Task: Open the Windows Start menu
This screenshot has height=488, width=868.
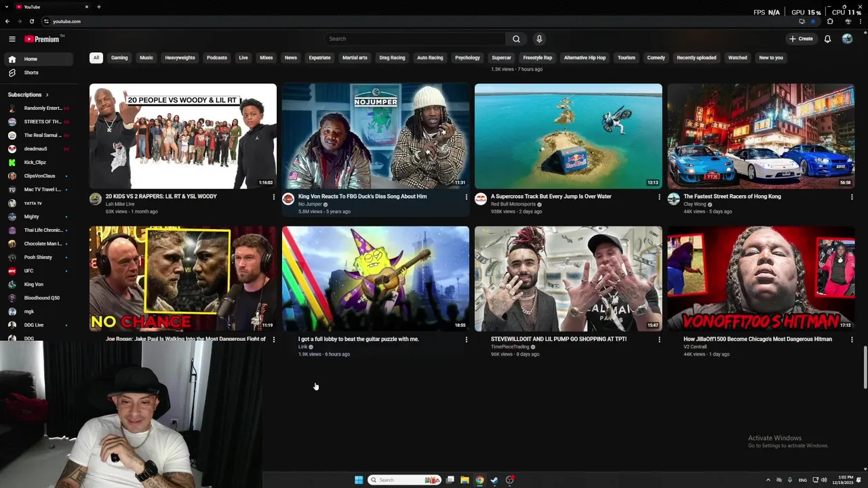Action: tap(359, 480)
